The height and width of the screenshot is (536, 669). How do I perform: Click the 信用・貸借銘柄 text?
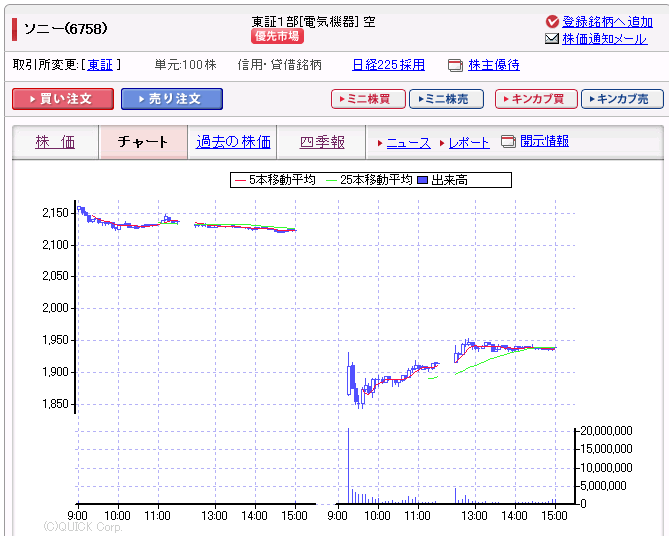tap(279, 65)
